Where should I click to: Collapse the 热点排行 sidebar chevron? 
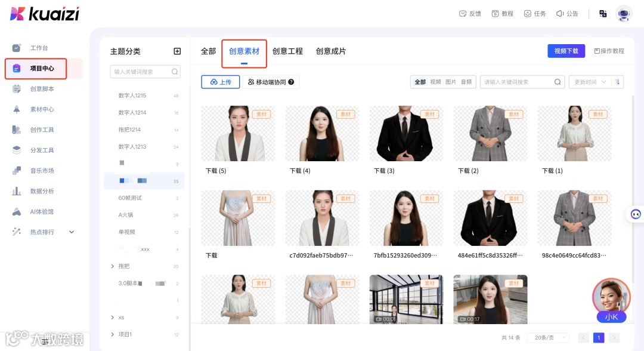(72, 232)
